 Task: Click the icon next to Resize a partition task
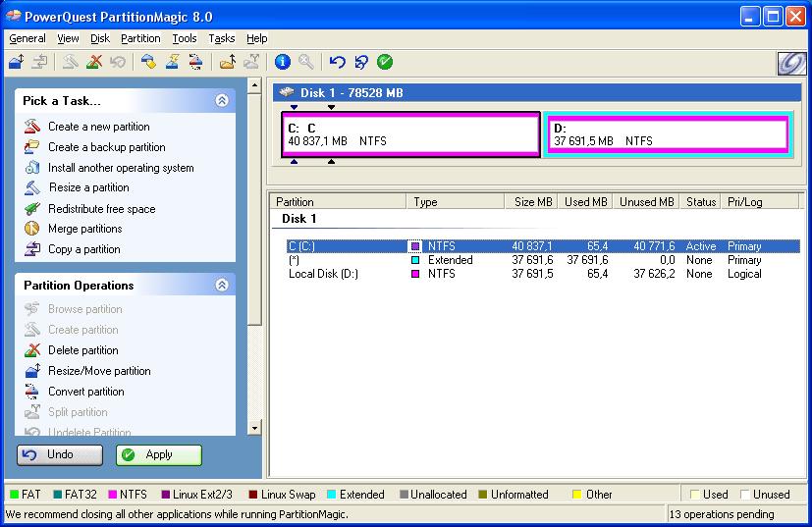pyautogui.click(x=32, y=187)
